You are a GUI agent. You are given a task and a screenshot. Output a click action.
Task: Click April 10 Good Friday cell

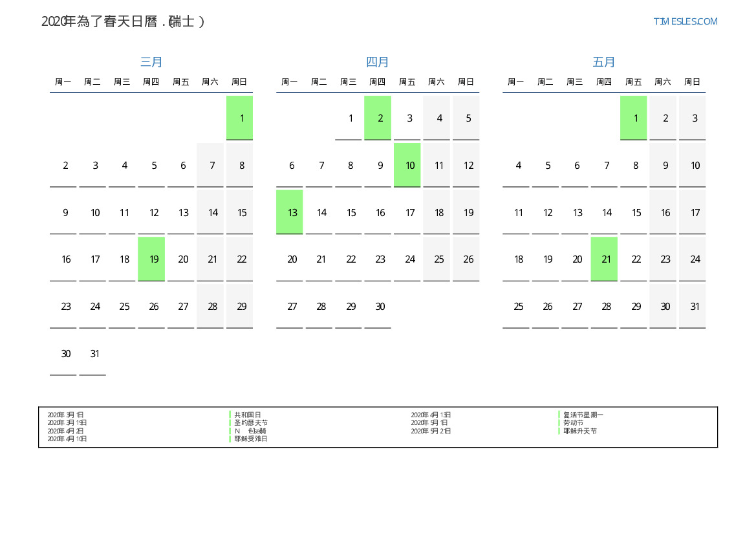click(407, 165)
